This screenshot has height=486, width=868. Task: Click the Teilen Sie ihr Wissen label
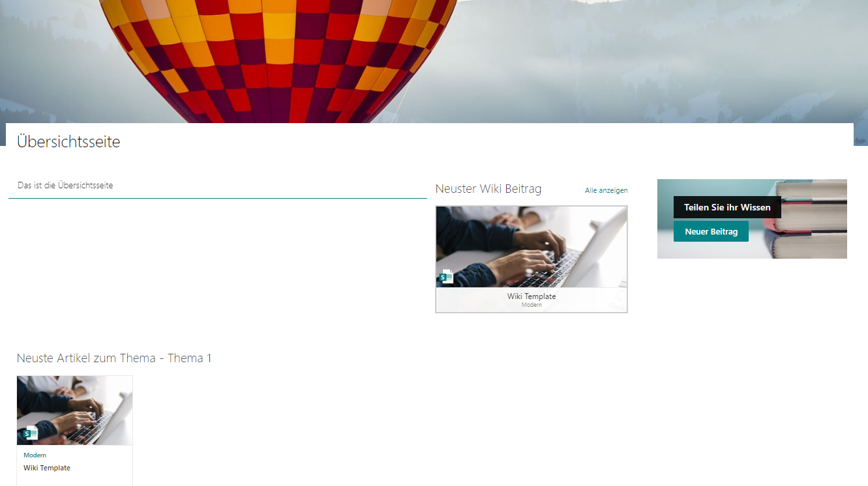pyautogui.click(x=727, y=207)
